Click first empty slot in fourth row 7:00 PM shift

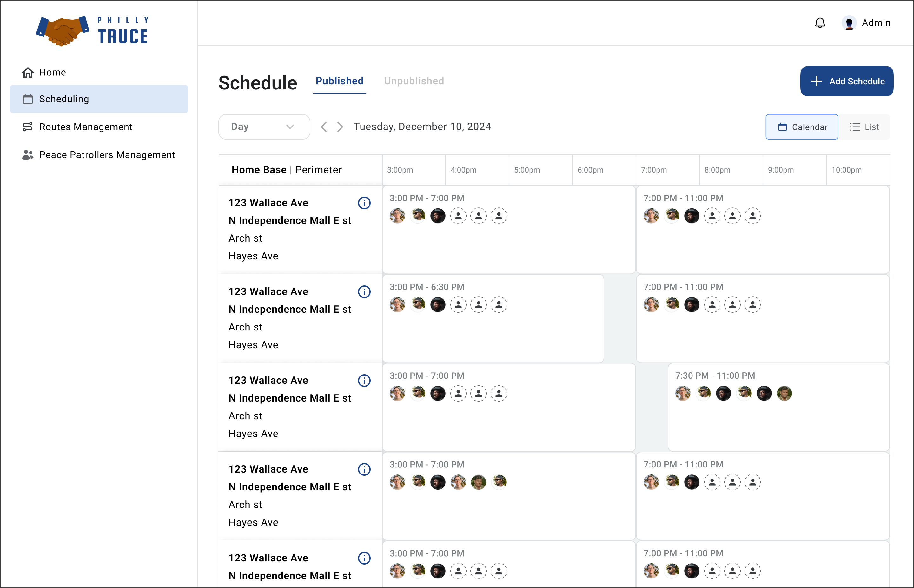point(712,482)
